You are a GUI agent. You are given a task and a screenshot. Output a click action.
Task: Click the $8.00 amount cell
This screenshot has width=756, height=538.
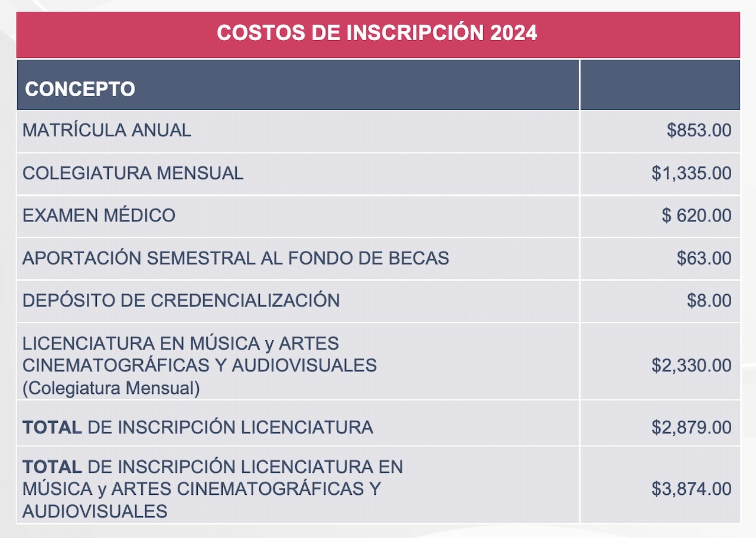[x=709, y=301]
